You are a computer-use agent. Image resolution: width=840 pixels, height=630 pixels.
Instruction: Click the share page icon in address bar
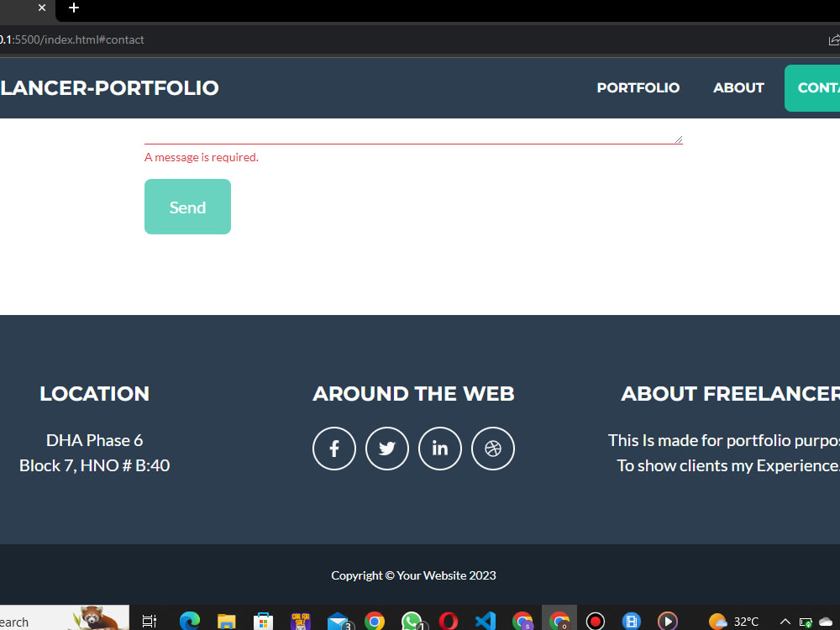pyautogui.click(x=834, y=39)
